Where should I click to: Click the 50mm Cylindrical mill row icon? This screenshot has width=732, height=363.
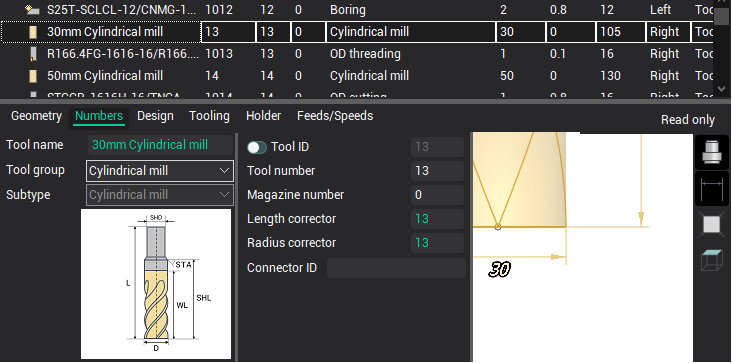pyautogui.click(x=33, y=76)
